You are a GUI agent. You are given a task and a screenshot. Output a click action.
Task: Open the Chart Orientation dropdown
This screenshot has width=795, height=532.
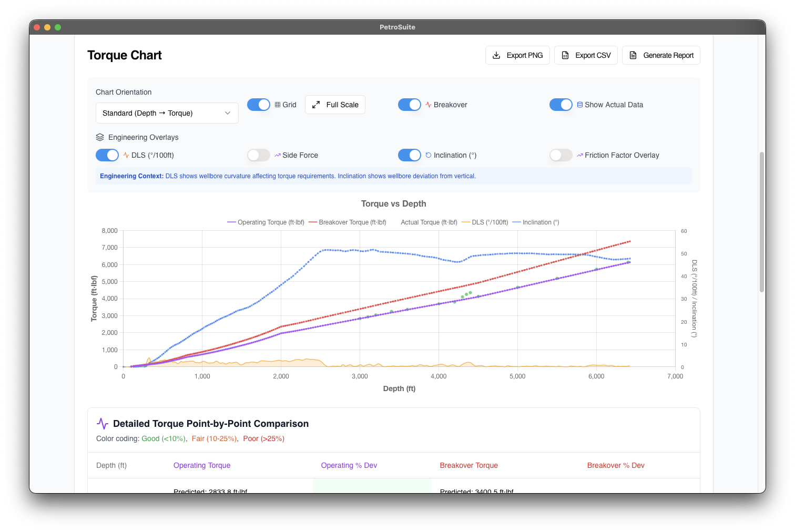(167, 112)
